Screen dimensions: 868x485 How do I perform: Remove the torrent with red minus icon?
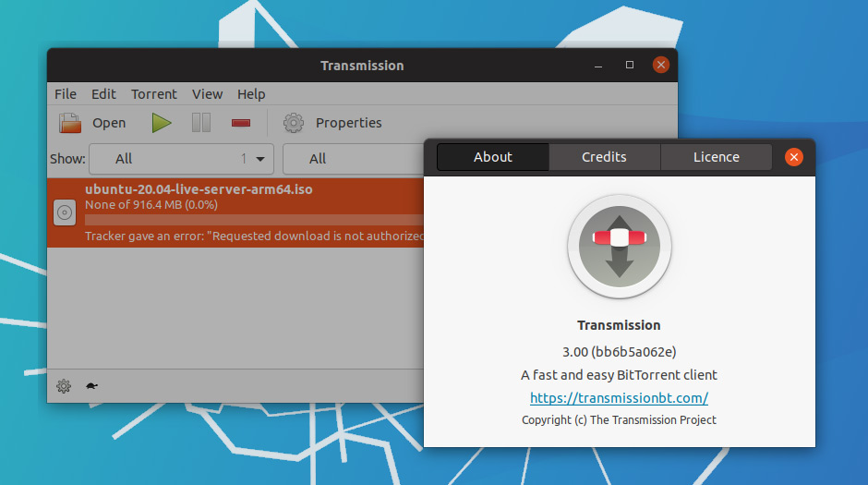241,122
